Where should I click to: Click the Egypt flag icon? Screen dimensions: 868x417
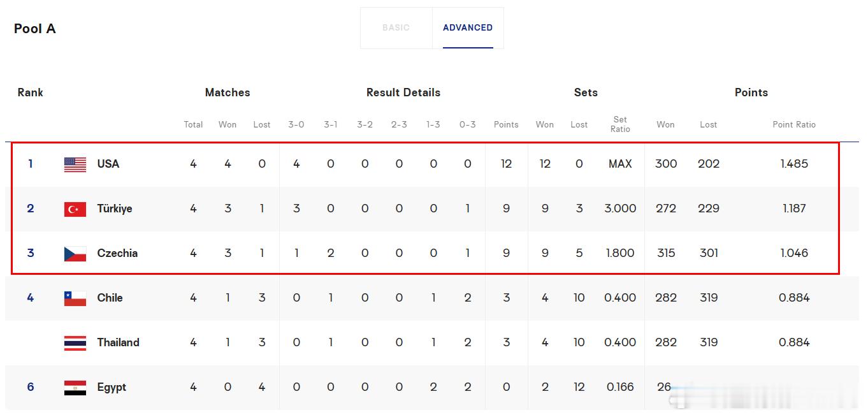(x=75, y=388)
